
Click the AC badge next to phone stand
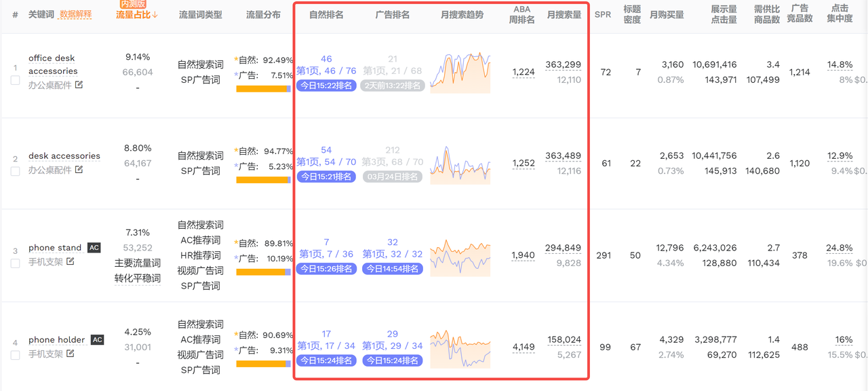pos(94,248)
